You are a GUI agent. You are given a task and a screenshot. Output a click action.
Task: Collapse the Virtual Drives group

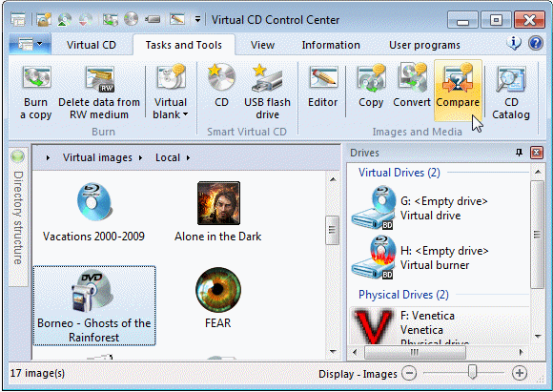pyautogui.click(x=399, y=173)
